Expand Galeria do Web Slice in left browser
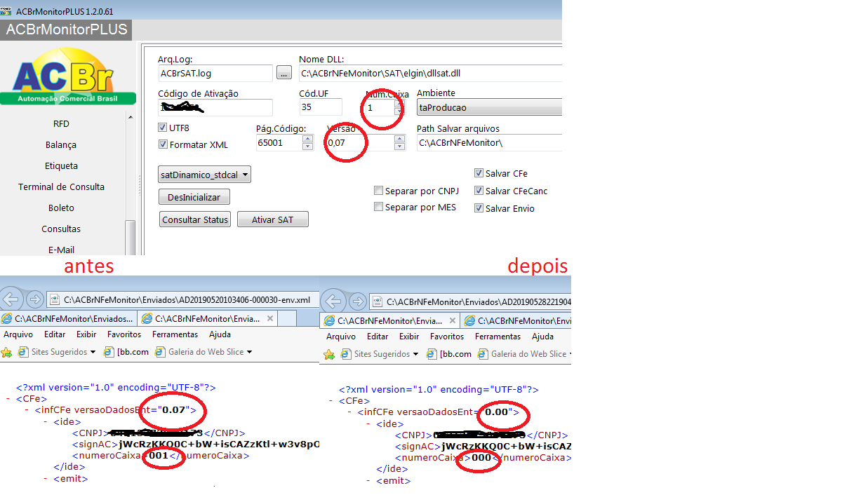This screenshot has height=502, width=868. (249, 352)
